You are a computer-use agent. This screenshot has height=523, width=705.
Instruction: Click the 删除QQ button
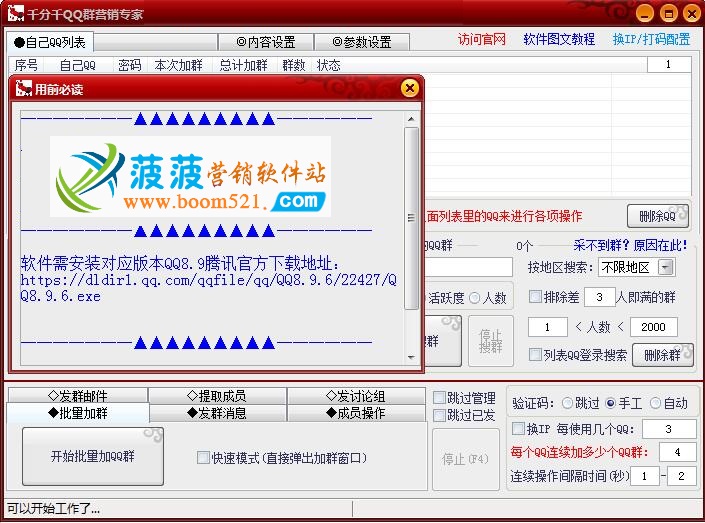658,216
